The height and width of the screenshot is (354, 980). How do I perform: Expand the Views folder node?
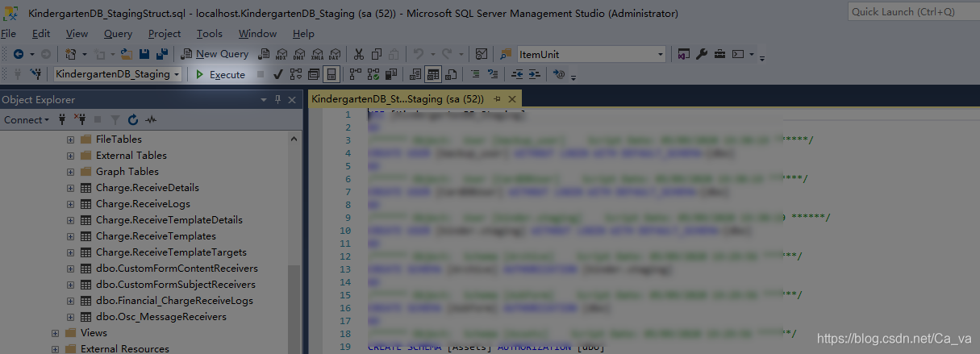[x=55, y=333]
